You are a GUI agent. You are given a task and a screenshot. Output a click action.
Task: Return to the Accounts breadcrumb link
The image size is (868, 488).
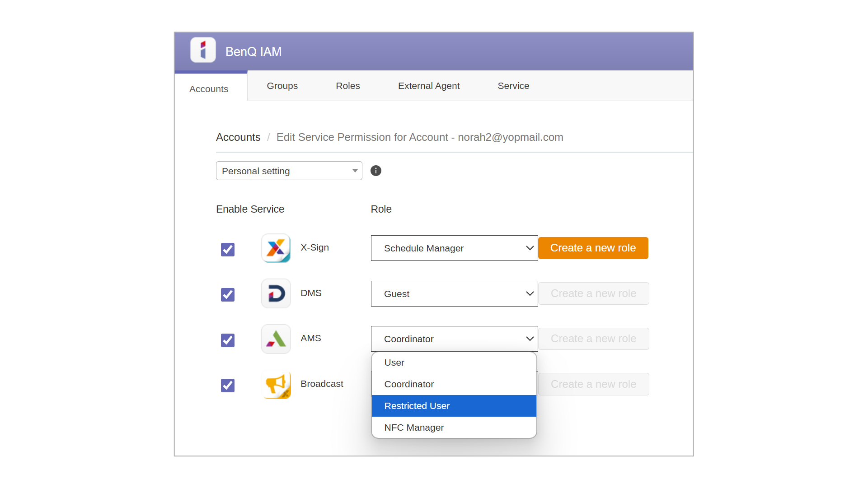click(238, 137)
